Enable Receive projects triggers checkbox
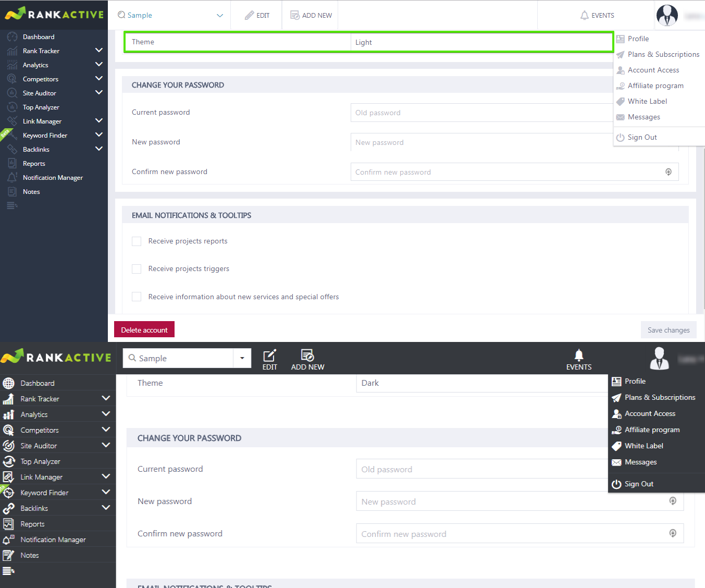The height and width of the screenshot is (588, 705). [137, 269]
